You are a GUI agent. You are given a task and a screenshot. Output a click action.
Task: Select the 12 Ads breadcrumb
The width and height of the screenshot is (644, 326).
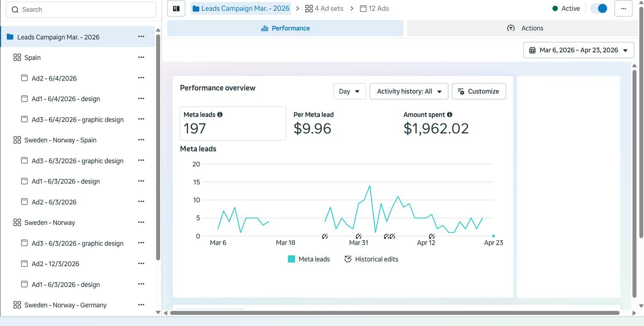(x=374, y=9)
